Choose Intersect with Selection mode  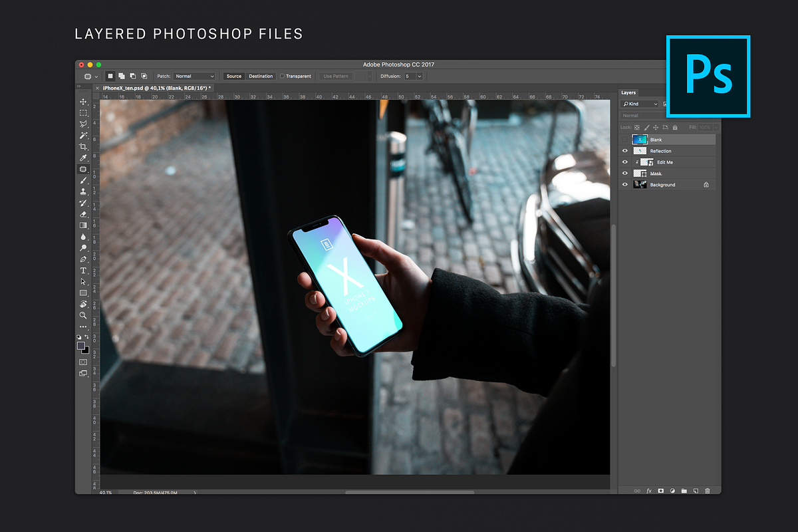click(144, 76)
